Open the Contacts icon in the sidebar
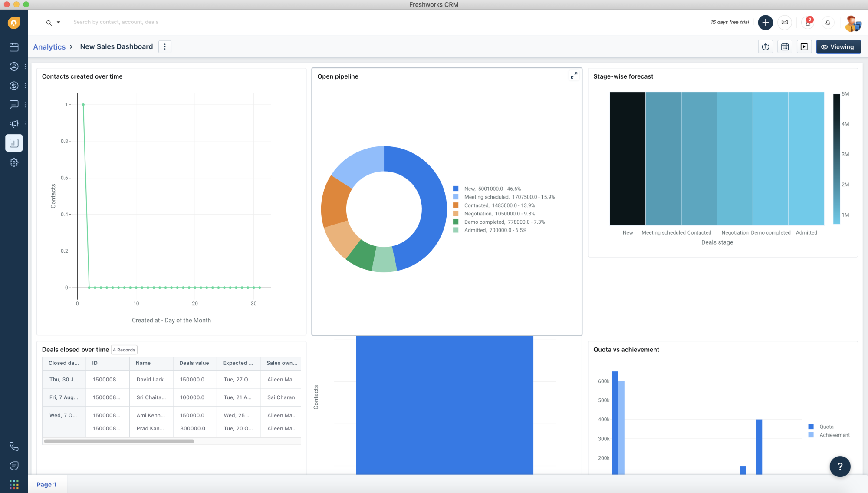Screen dimensions: 868x493 (14, 66)
